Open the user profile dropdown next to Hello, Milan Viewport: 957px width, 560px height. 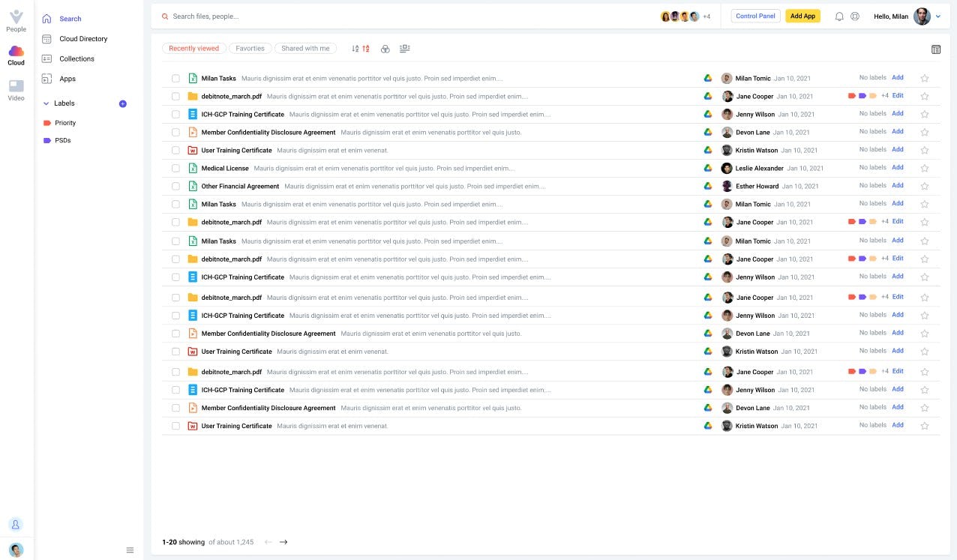point(937,16)
